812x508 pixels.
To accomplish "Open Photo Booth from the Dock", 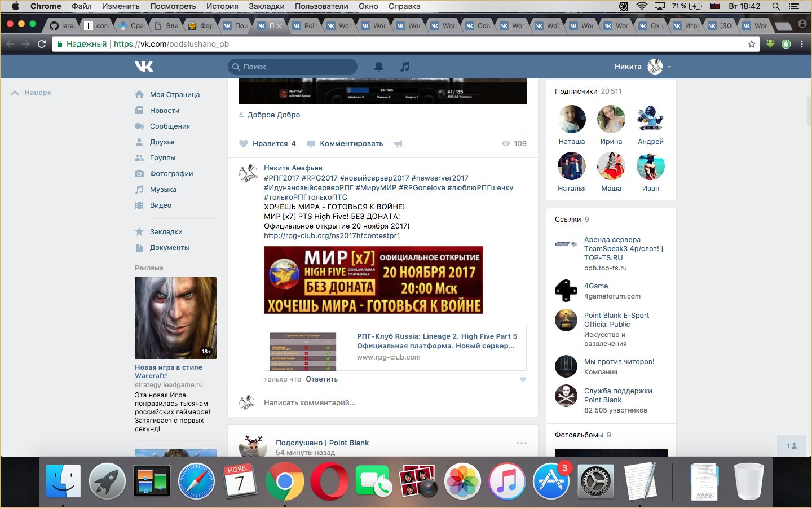I will 418,481.
